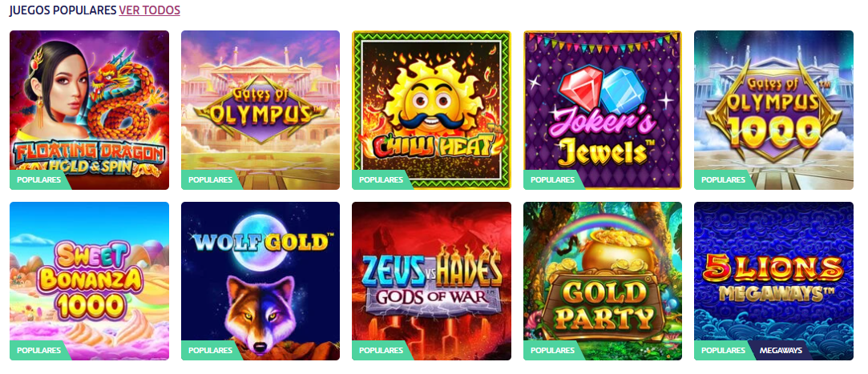Open the Floating Dragon Hold & Spin game
The image size is (868, 374).
click(x=89, y=110)
